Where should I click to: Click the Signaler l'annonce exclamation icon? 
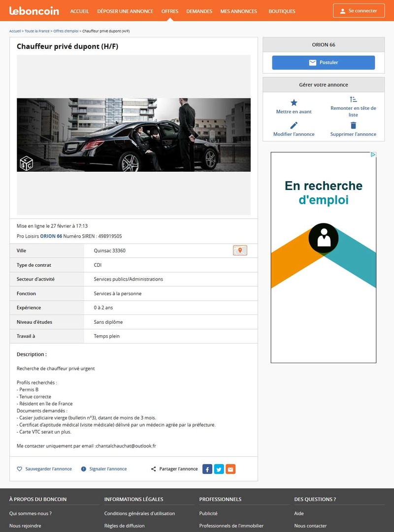84,469
